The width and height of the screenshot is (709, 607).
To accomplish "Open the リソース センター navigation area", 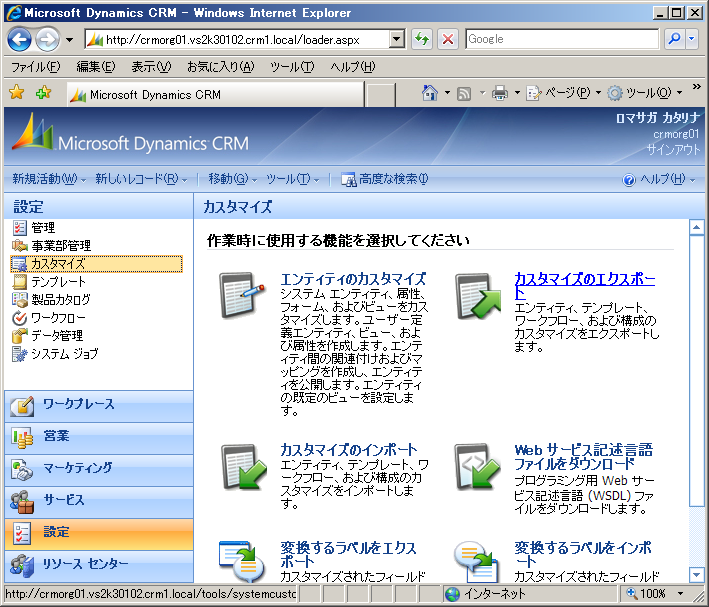I will (x=99, y=567).
